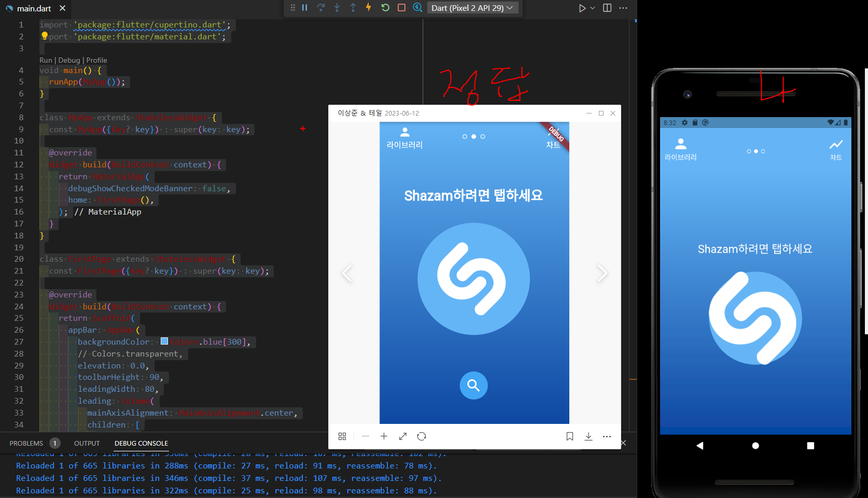The image size is (868, 498).
Task: Click the Debug code lens above main
Action: (x=69, y=60)
